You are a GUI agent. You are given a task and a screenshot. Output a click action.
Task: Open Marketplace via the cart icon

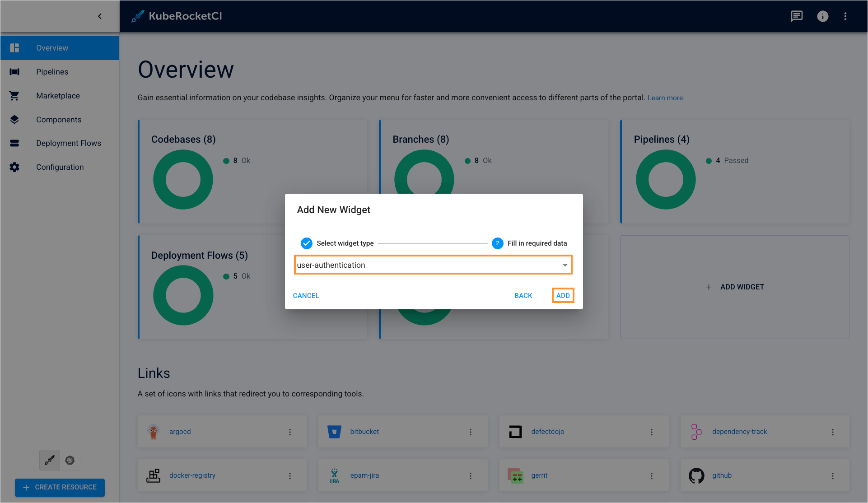point(14,95)
